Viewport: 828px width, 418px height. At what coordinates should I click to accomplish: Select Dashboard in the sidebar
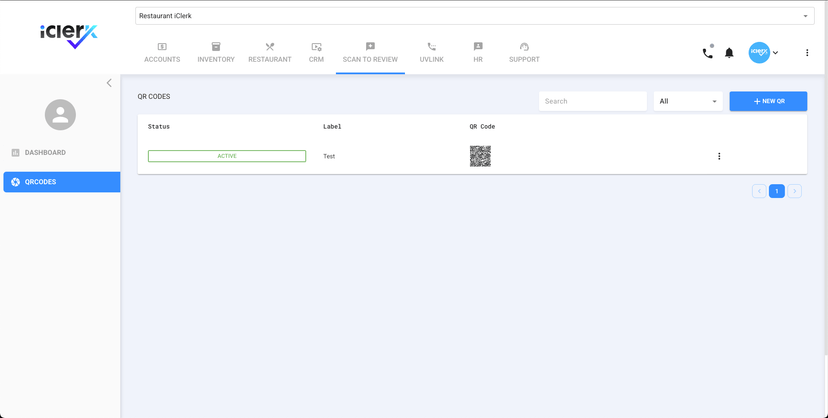point(45,153)
